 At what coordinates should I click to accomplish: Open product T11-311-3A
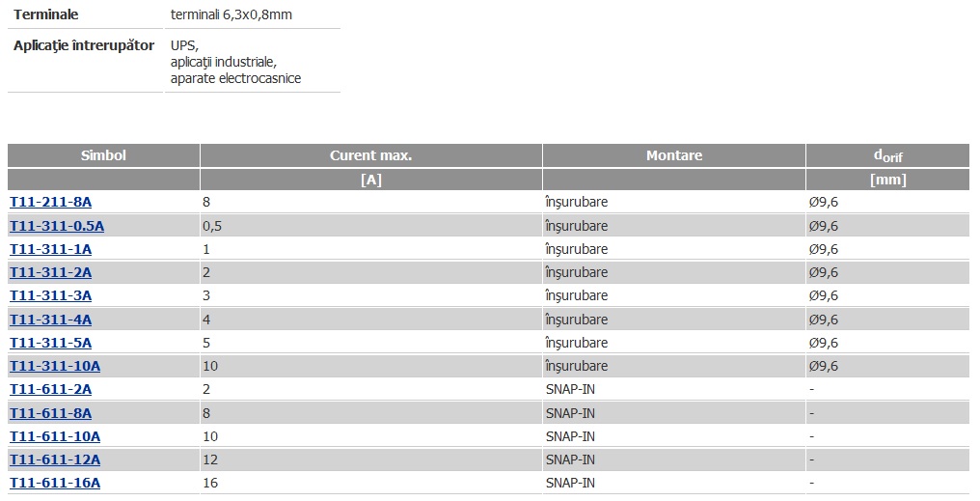[50, 295]
